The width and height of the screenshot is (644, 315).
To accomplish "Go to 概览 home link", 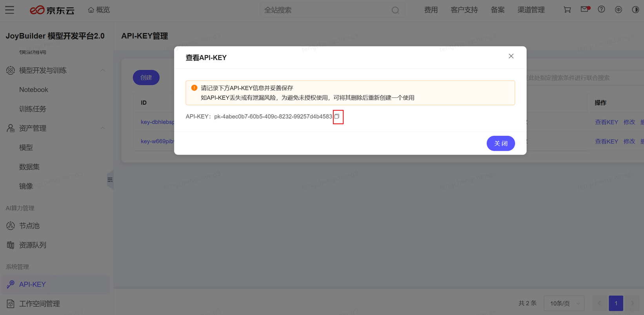I will (x=99, y=10).
